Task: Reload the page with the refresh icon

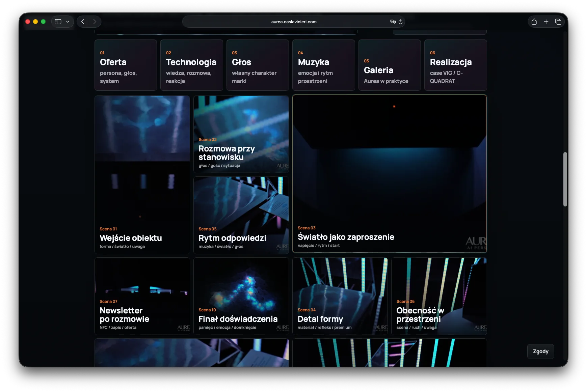Action: (401, 22)
